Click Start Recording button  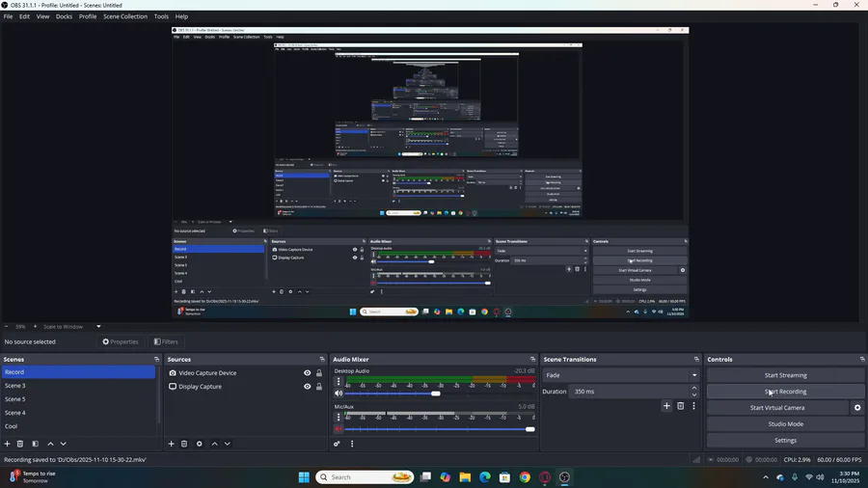pos(785,392)
